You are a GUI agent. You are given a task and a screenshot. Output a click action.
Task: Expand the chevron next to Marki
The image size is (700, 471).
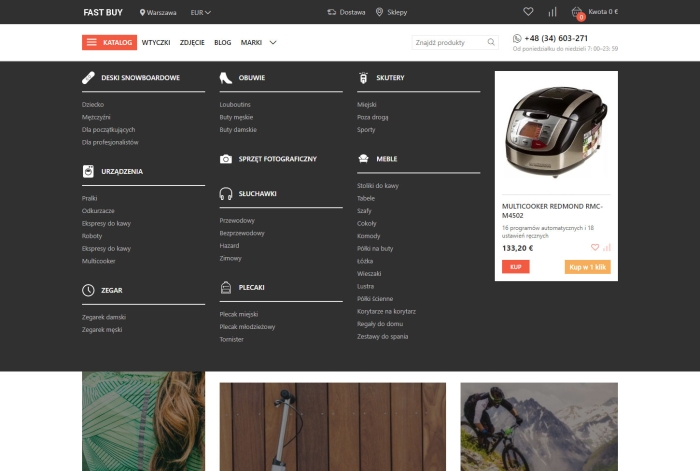[x=273, y=42]
